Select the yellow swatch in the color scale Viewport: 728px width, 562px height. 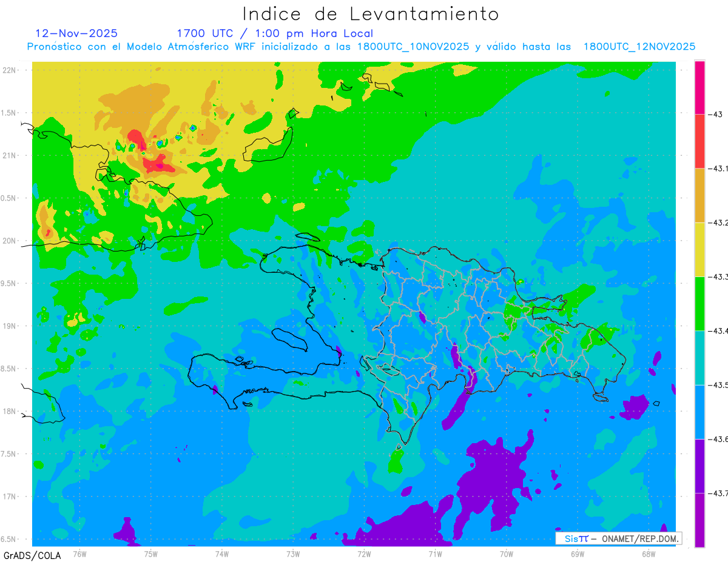699,249
